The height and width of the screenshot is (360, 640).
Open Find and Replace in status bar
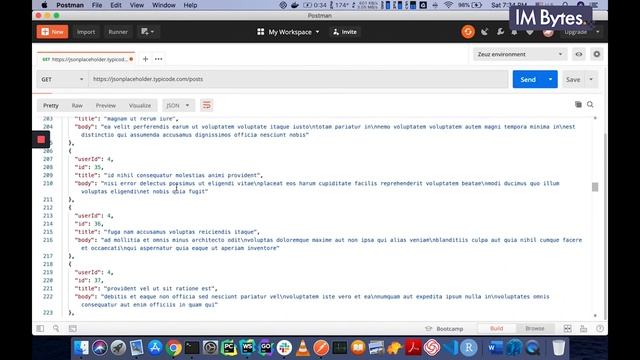coord(56,328)
